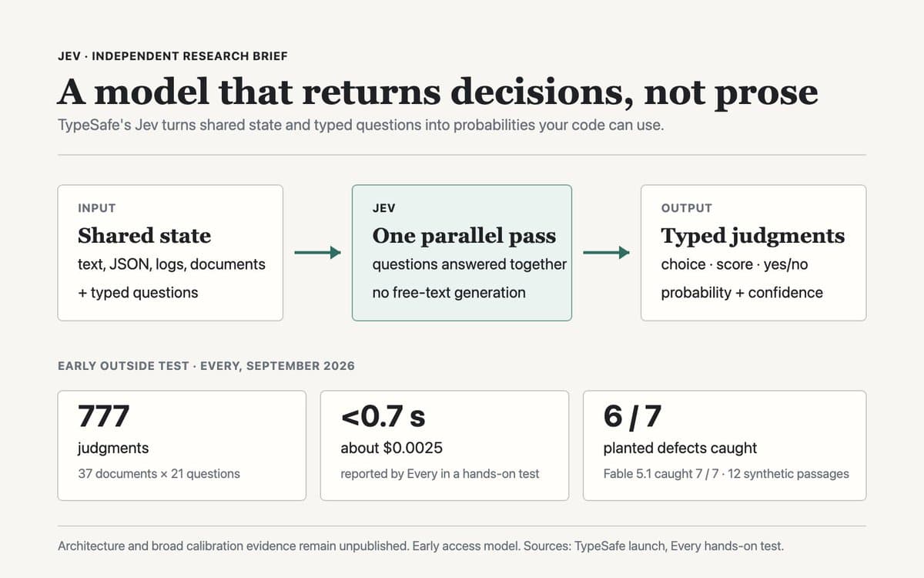This screenshot has height=578, width=924.
Task: Click the JEV Independent Research Brief label
Action: pyautogui.click(x=173, y=56)
